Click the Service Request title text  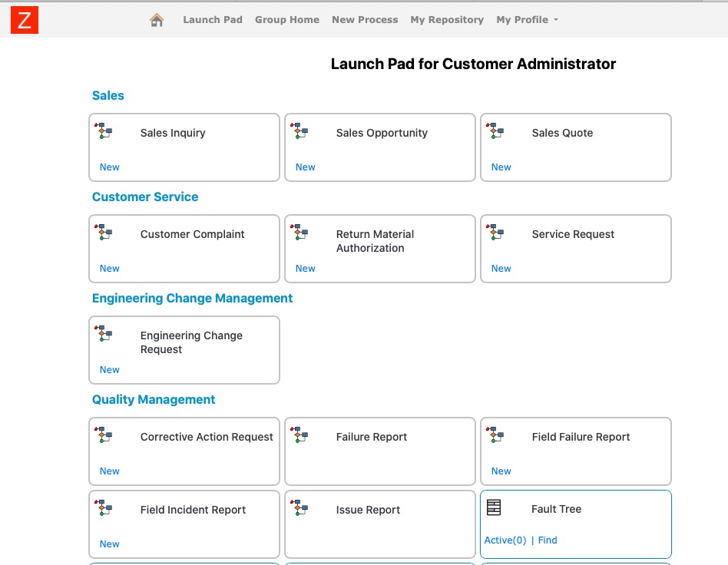click(573, 234)
